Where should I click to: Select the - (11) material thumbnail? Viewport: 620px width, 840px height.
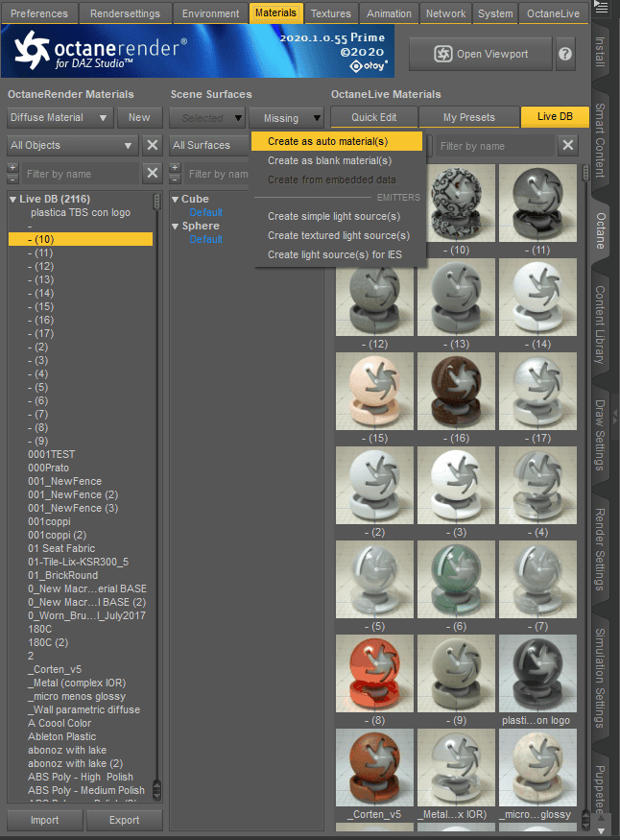click(537, 203)
